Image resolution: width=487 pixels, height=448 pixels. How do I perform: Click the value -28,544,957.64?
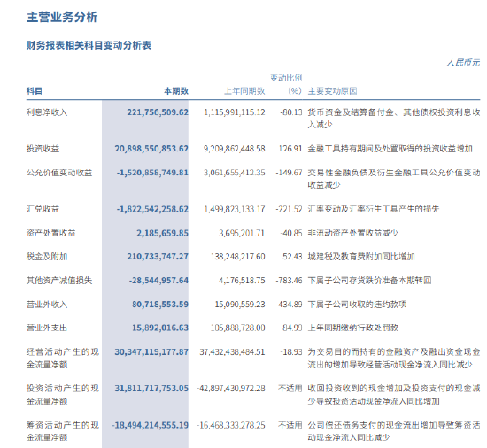pyautogui.click(x=158, y=281)
